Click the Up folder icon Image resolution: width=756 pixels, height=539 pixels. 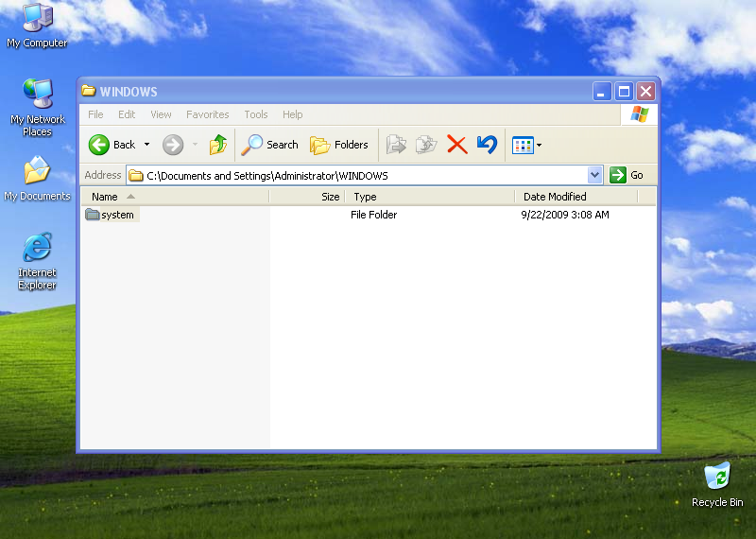coord(218,145)
